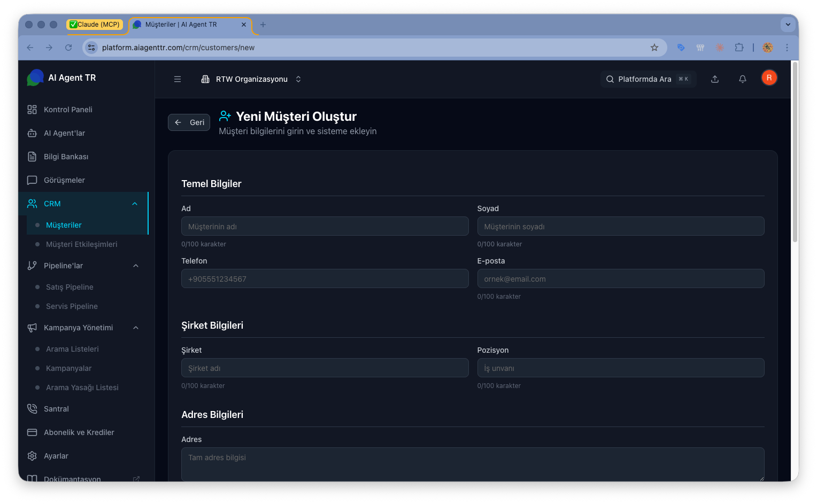Open browser extensions puzzle icon
The width and height of the screenshot is (817, 504).
coord(739,48)
